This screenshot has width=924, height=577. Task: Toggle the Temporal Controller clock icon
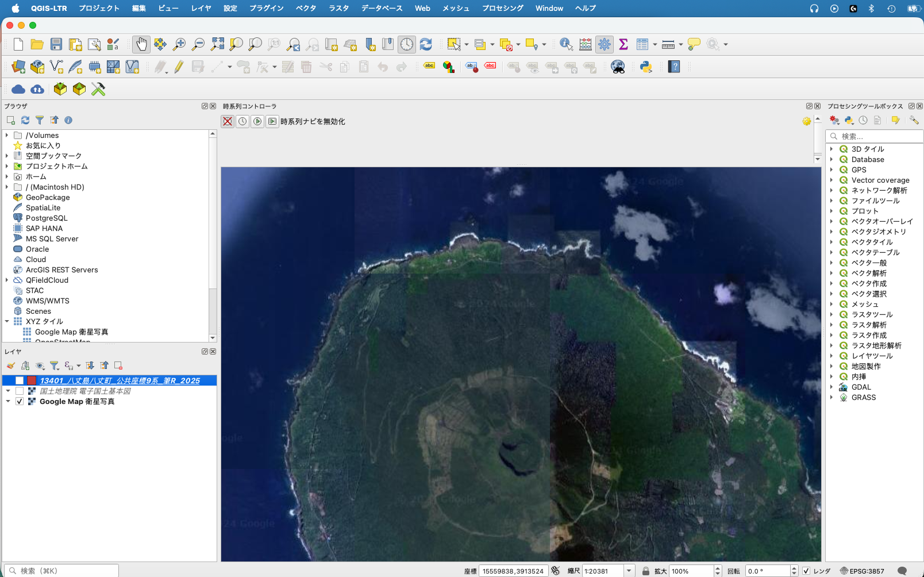click(407, 44)
